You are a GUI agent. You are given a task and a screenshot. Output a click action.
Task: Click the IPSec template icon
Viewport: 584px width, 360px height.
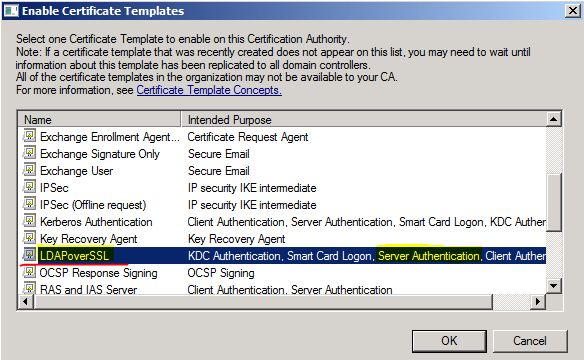pos(29,187)
